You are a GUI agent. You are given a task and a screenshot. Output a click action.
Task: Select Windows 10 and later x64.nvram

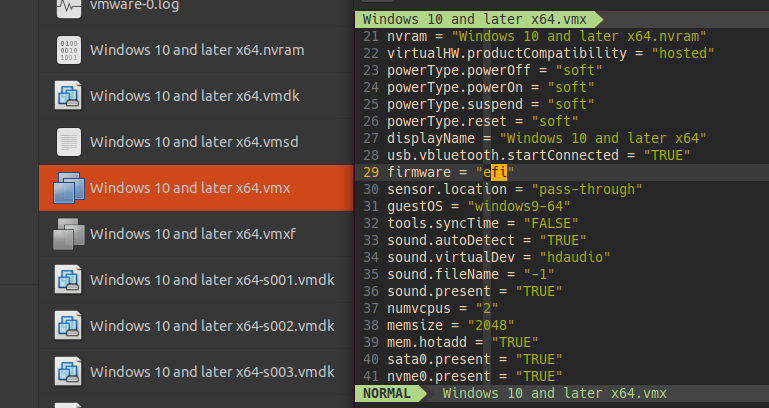[x=197, y=50]
